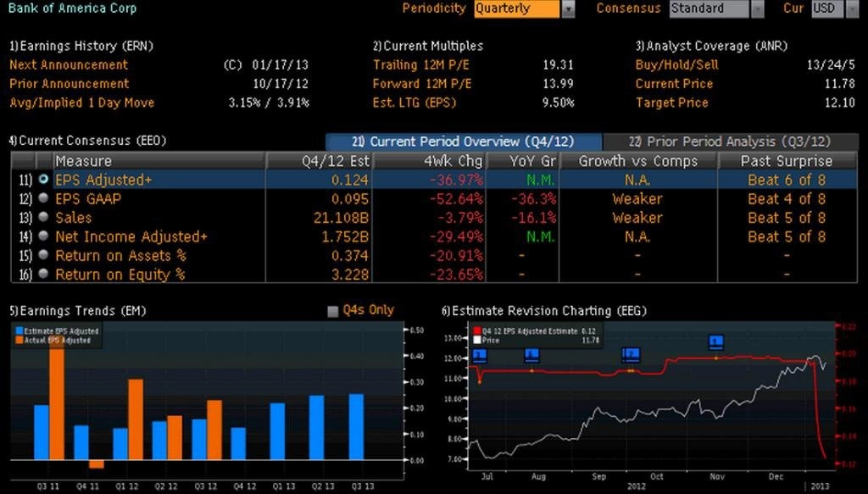Click the Growth vs Comps column header

tap(638, 161)
